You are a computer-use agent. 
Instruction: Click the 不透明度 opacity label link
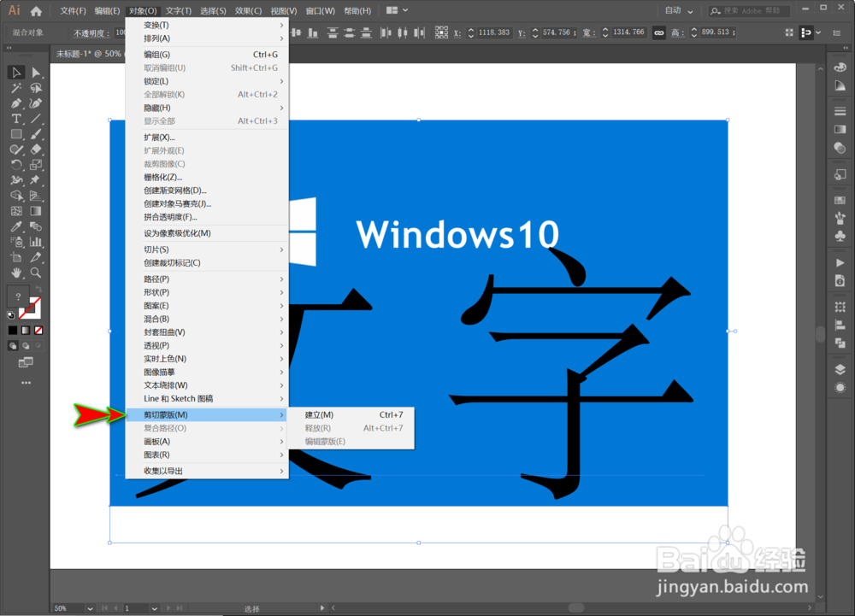[x=91, y=33]
